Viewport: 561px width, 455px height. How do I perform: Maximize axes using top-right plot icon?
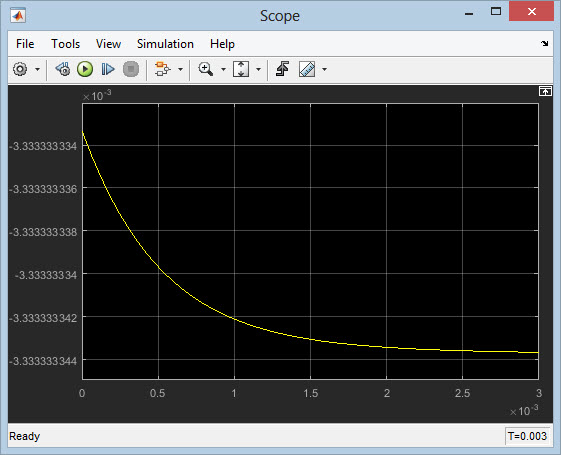[x=545, y=92]
